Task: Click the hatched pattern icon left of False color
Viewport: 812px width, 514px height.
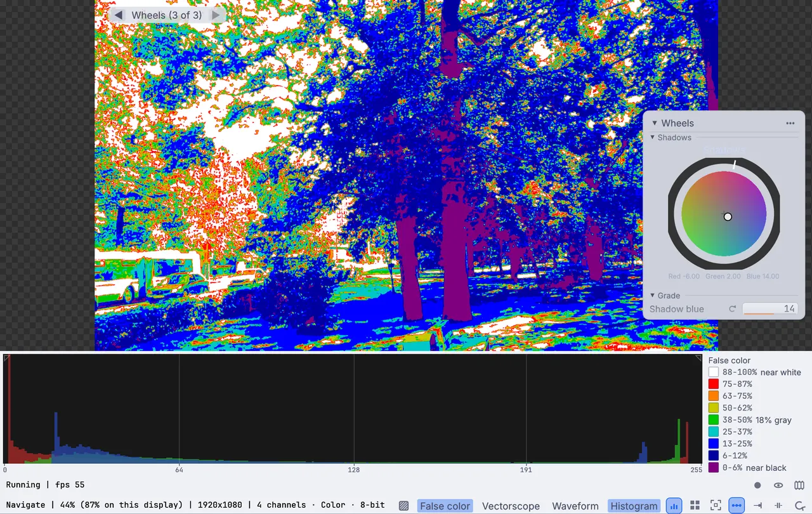Action: click(x=403, y=506)
